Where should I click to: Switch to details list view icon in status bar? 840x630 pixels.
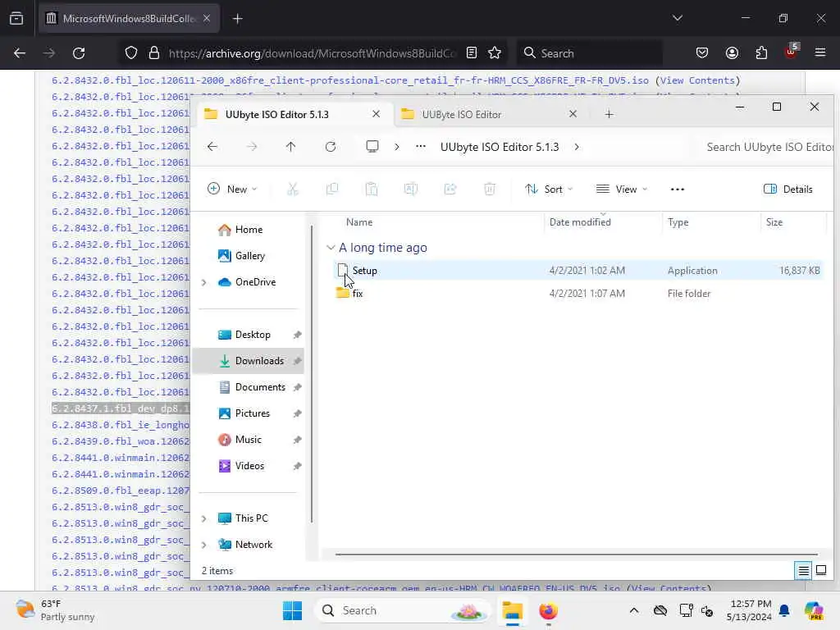[804, 571]
